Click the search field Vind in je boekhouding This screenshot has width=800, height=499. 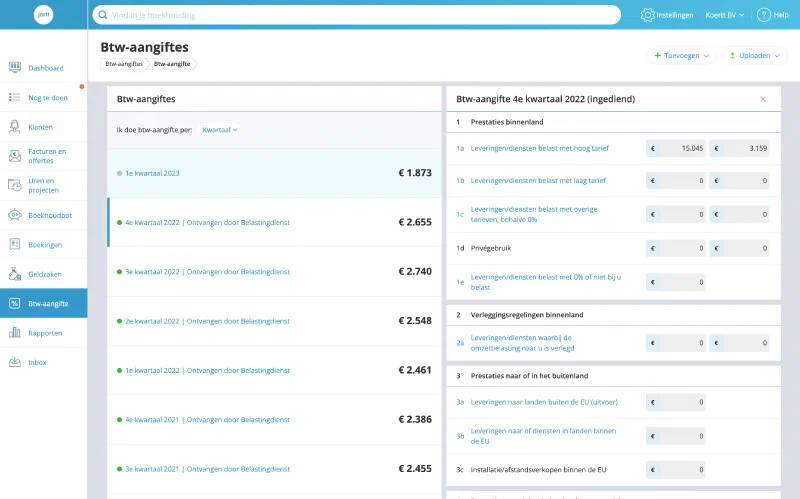point(357,15)
